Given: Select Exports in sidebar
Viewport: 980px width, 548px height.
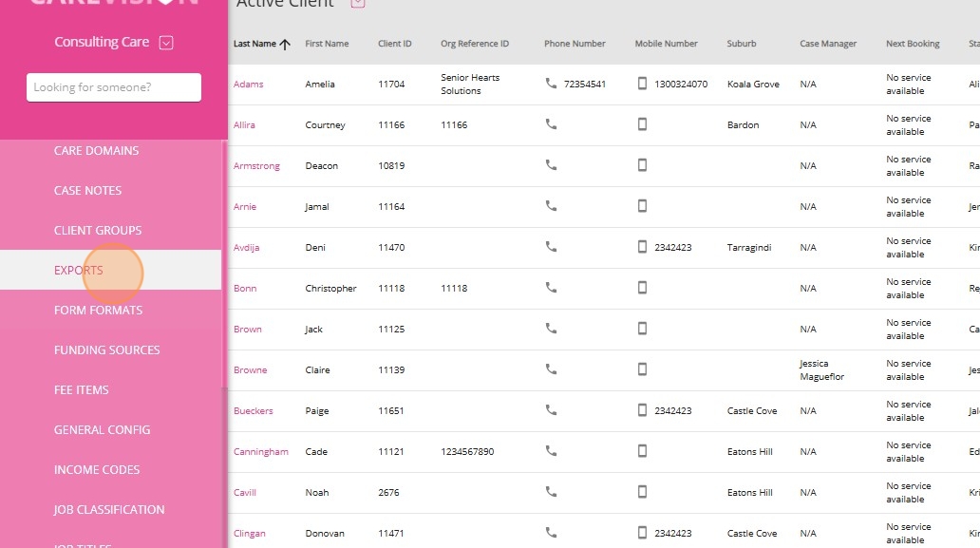Looking at the screenshot, I should point(110,270).
